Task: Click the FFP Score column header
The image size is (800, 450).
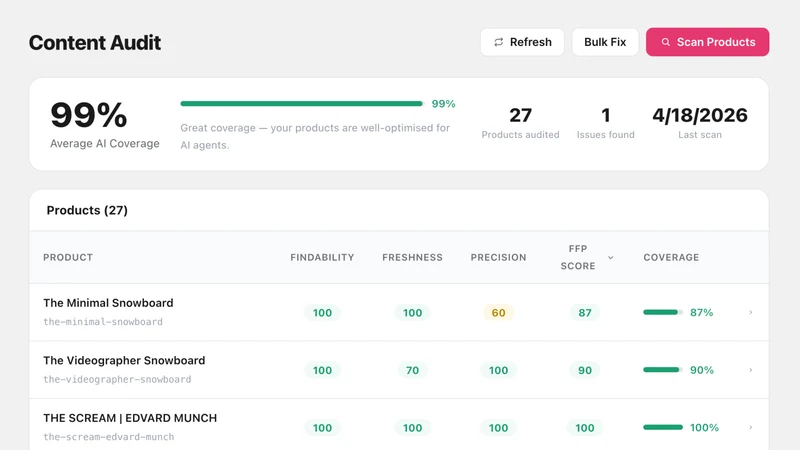Action: coord(578,257)
